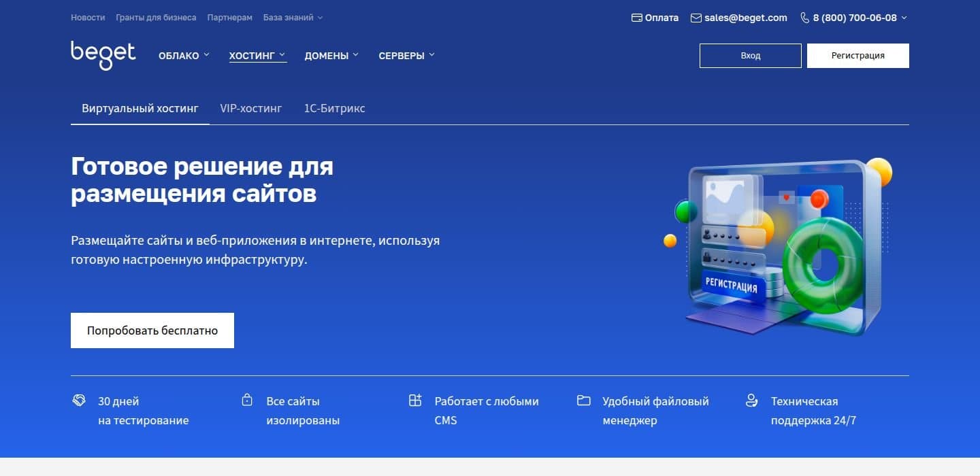Switch to Виртуальный хостинг tab
Screen dimensions: 980x476
(x=140, y=108)
